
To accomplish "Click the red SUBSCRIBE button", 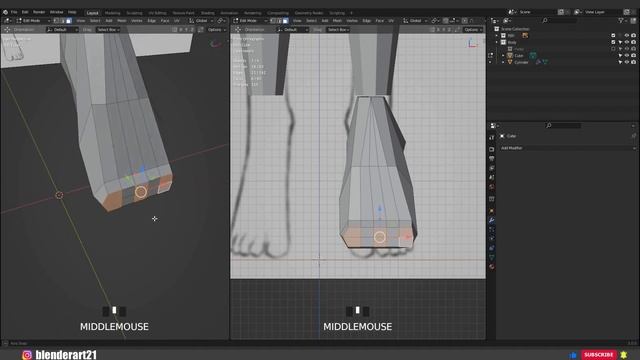I will [x=598, y=355].
